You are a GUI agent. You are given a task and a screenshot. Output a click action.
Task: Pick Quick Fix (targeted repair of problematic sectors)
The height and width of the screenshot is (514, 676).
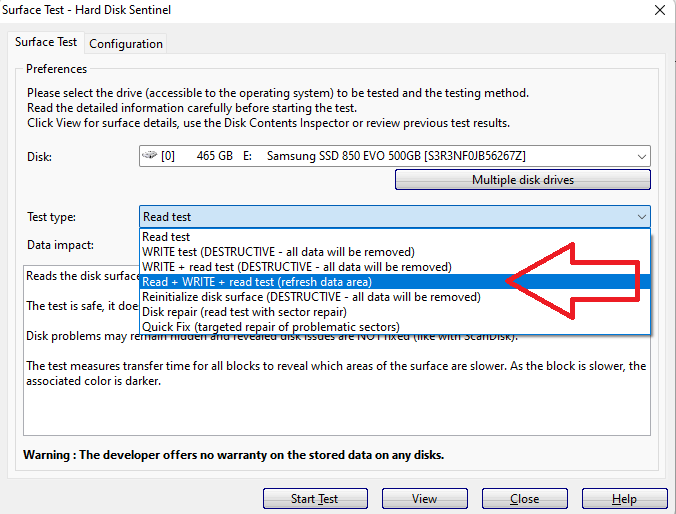(394, 327)
